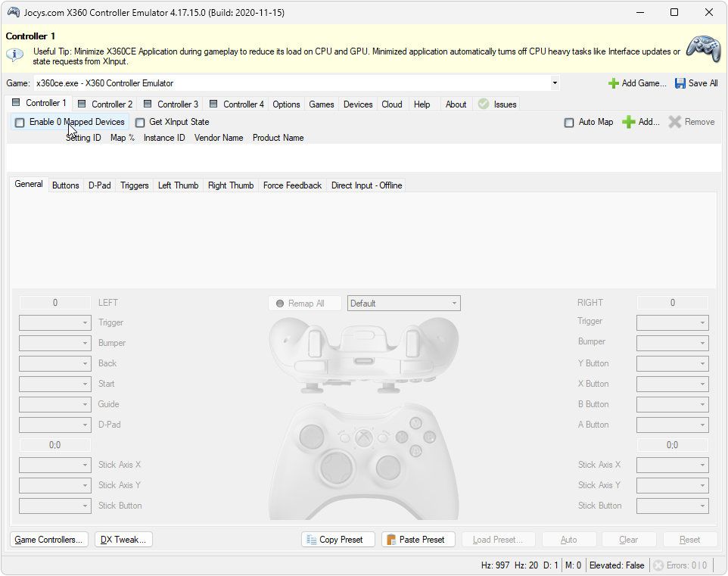This screenshot has height=576, width=728.
Task: Click the green plus Add Game icon
Action: [x=613, y=83]
